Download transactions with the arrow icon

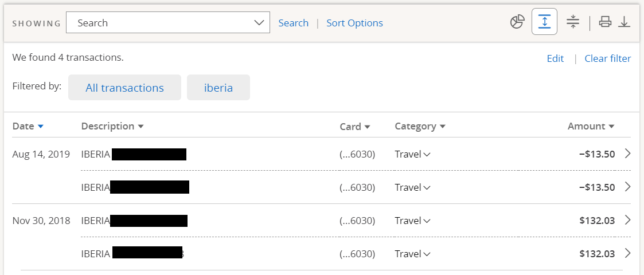click(x=625, y=22)
